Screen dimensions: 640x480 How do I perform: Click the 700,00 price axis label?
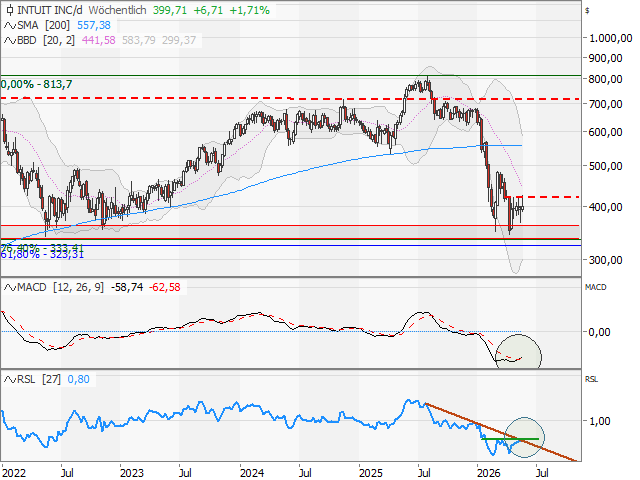(605, 104)
